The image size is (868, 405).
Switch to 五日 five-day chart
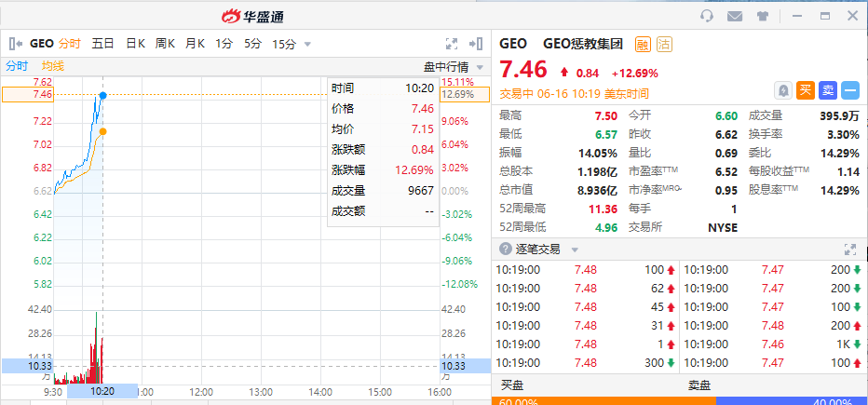point(103,44)
